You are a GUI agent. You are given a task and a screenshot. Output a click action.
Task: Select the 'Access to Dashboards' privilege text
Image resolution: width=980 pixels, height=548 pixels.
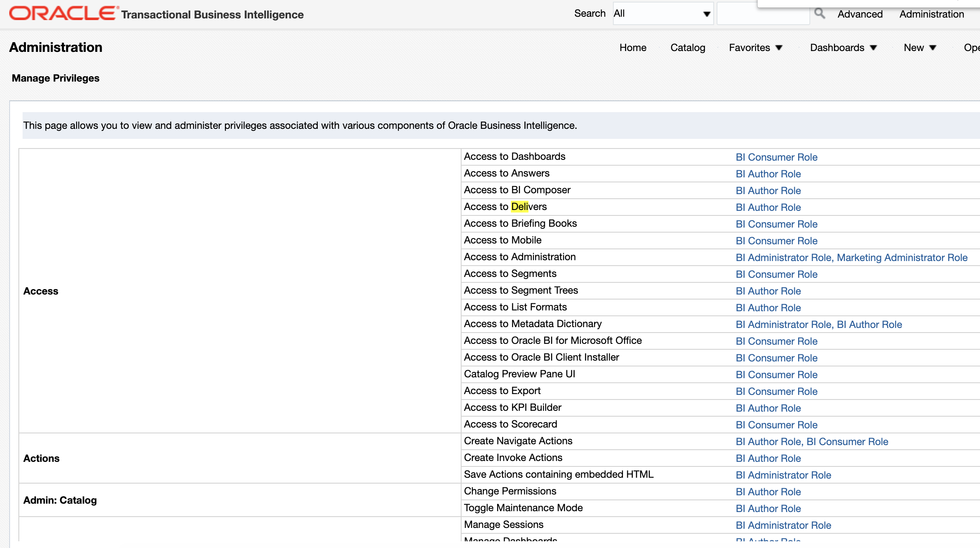click(514, 156)
